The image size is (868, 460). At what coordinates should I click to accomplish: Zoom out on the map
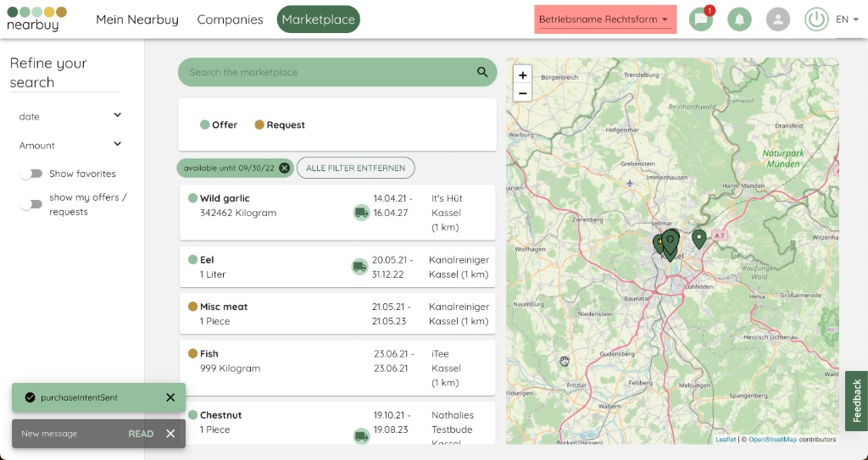(522, 93)
